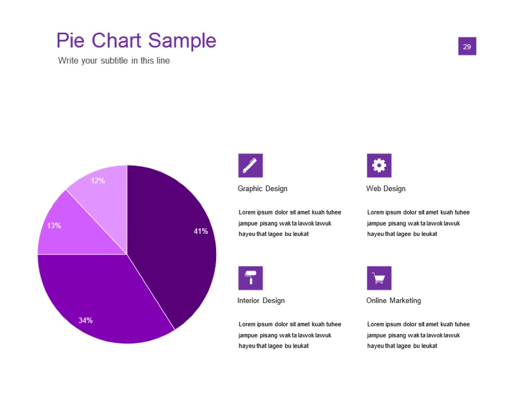Select the 34% purple pie slice

pyautogui.click(x=104, y=296)
